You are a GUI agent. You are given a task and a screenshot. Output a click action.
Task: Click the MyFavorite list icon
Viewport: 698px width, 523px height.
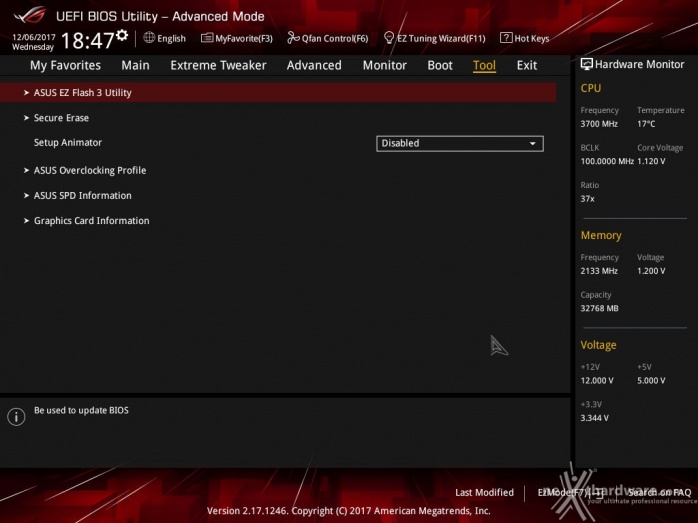[207, 38]
